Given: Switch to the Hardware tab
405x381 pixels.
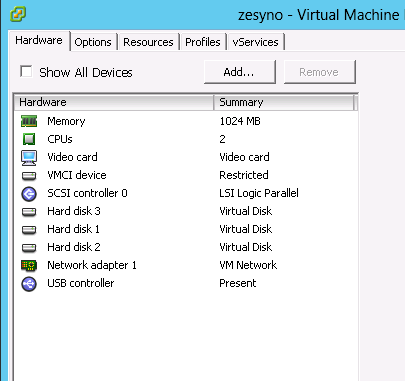Looking at the screenshot, I should click(39, 40).
